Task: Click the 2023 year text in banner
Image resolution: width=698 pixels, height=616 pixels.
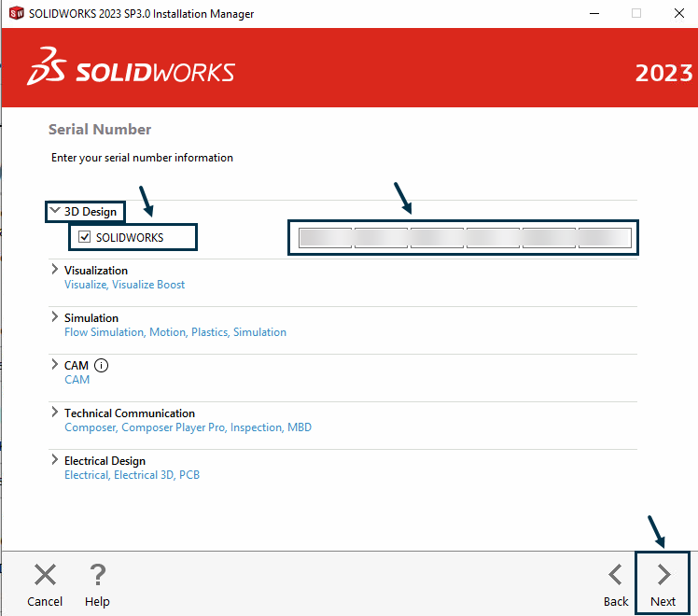Action: click(663, 73)
